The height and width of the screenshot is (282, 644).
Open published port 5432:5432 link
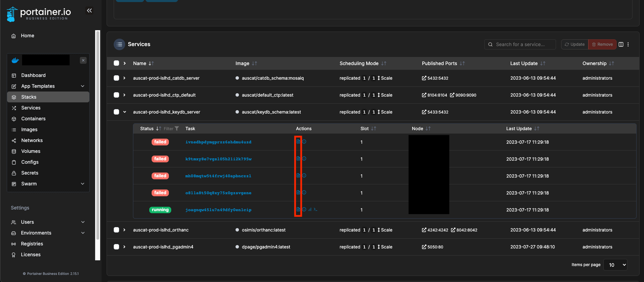(x=435, y=78)
